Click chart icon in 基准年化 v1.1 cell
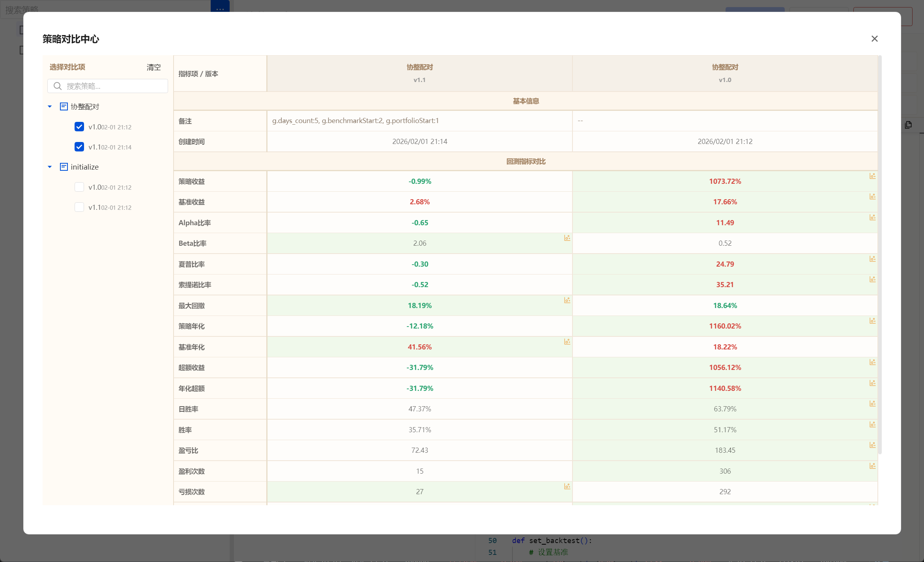Image resolution: width=924 pixels, height=562 pixels. pyautogui.click(x=567, y=342)
